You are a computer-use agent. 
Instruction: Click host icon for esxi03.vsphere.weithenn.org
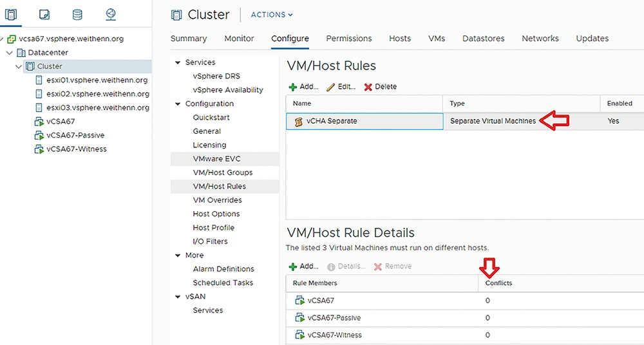coord(39,107)
